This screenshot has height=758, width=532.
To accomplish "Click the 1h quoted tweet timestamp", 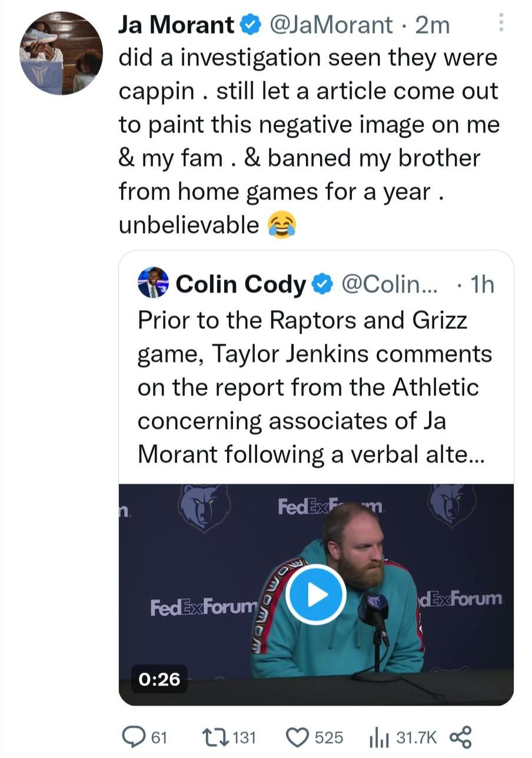I will [x=482, y=284].
